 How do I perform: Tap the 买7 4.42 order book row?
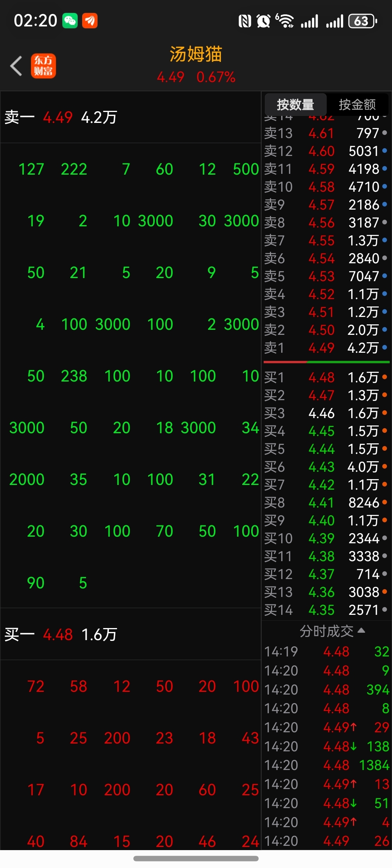pos(326,485)
